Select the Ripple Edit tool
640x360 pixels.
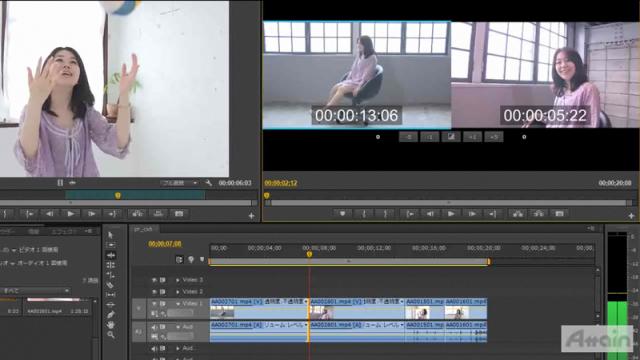(110, 255)
